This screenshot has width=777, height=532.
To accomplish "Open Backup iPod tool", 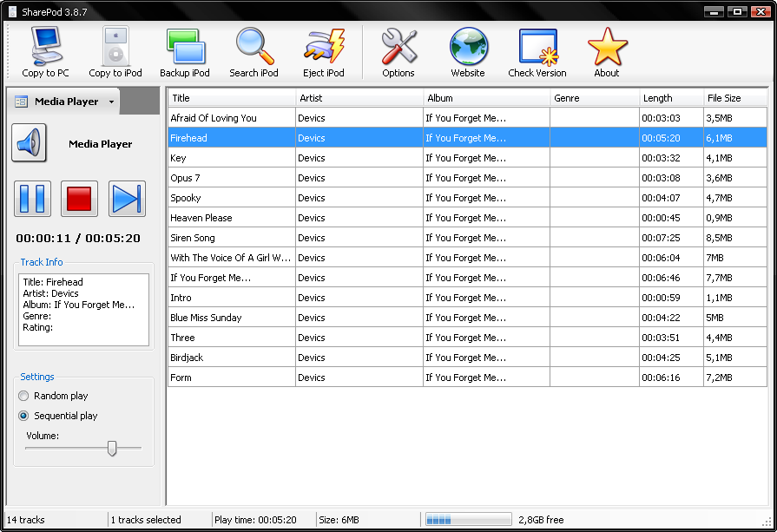I will (x=185, y=53).
